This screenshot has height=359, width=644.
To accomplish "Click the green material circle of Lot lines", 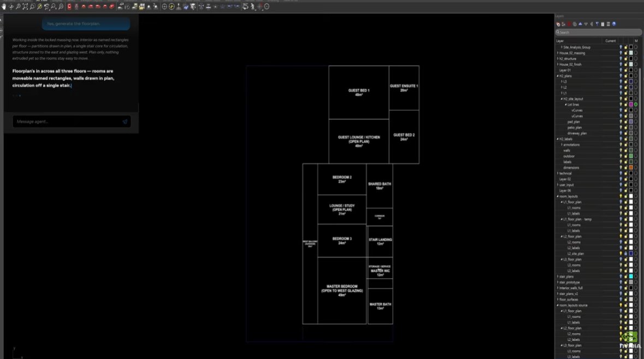I will tap(636, 105).
